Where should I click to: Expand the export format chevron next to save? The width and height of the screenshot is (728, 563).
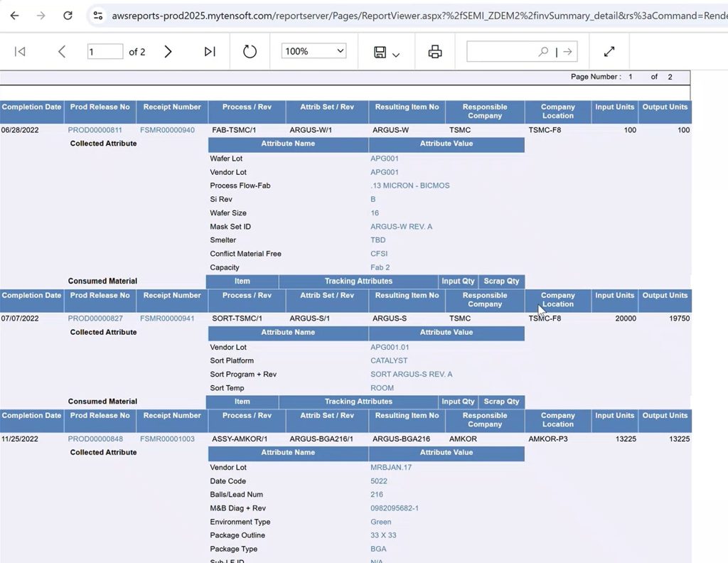tap(397, 53)
